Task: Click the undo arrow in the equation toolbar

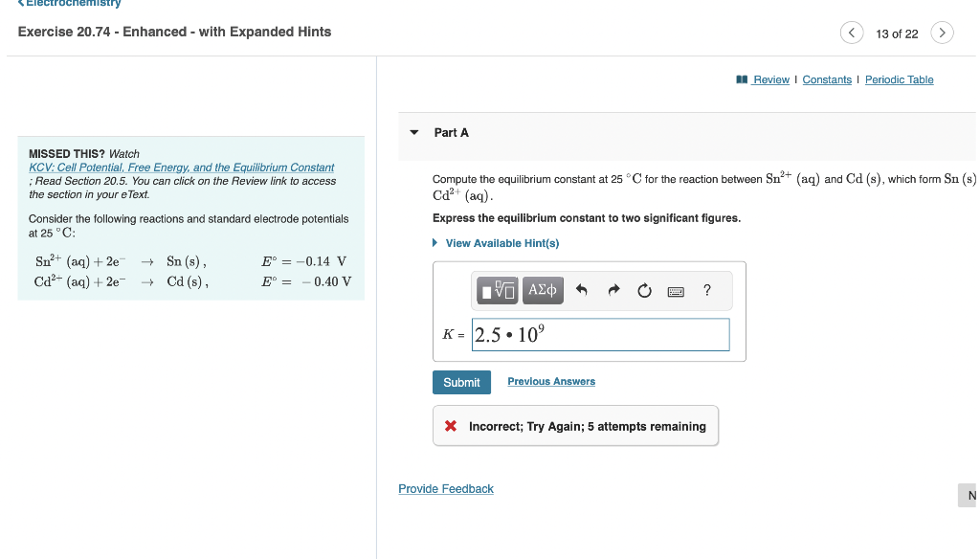Action: [580, 290]
